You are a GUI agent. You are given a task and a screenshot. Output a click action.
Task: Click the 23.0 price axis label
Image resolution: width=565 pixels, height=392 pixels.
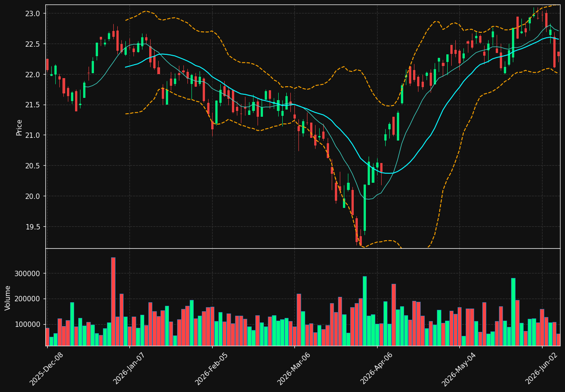click(x=34, y=13)
